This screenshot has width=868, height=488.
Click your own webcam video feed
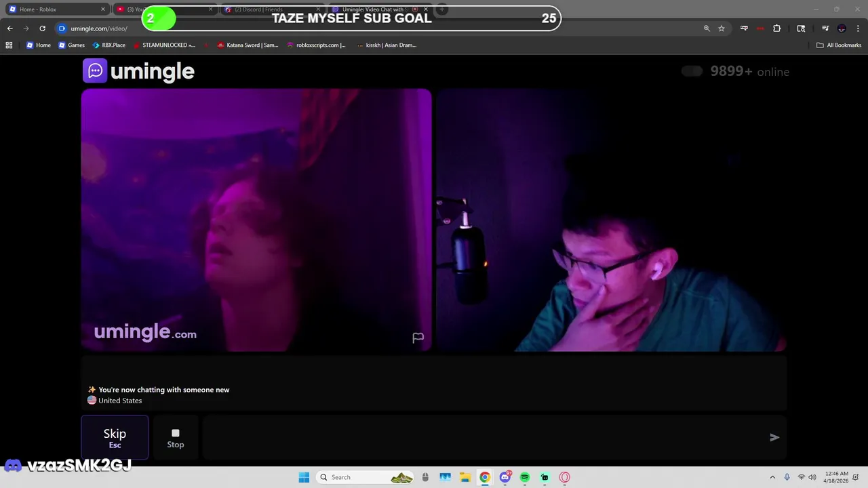coord(611,220)
